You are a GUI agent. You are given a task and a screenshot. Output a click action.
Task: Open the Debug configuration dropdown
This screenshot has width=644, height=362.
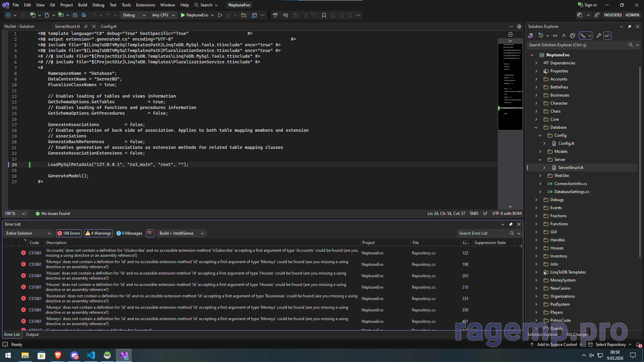tap(134, 15)
